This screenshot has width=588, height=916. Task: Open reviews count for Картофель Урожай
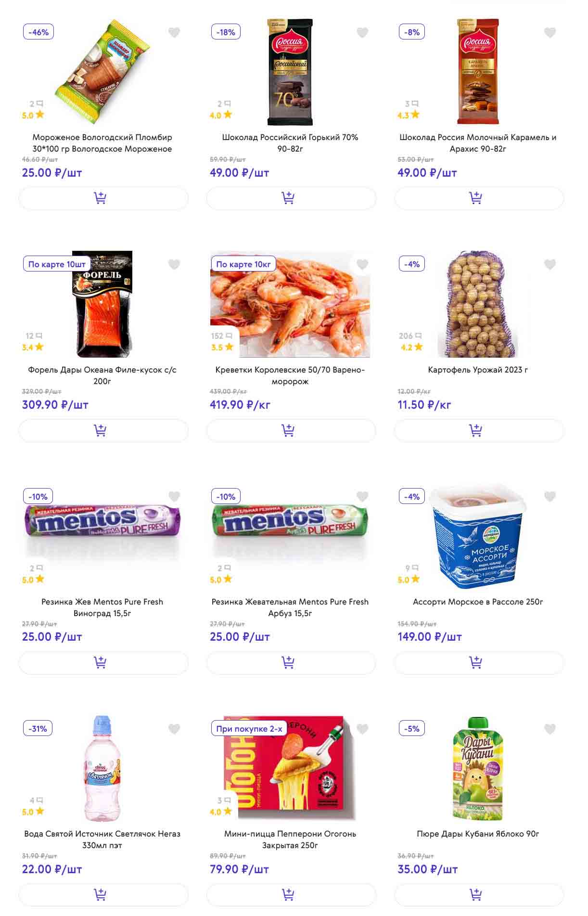tap(410, 336)
